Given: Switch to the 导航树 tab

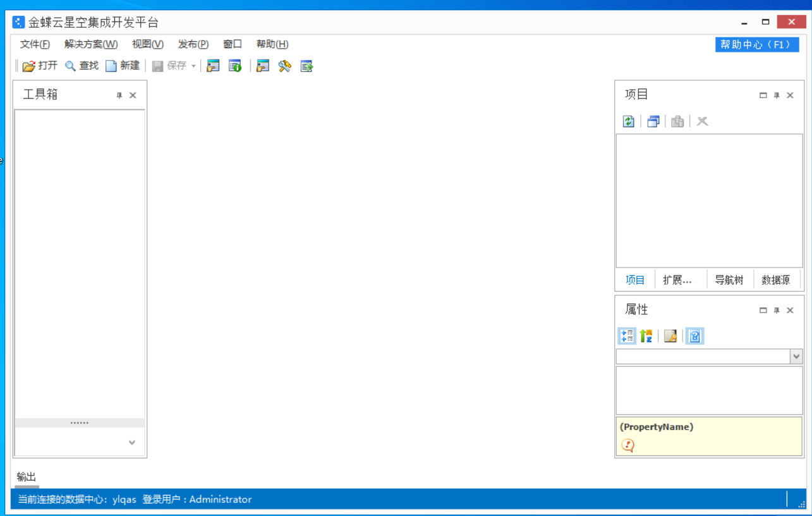Looking at the screenshot, I should pos(729,280).
